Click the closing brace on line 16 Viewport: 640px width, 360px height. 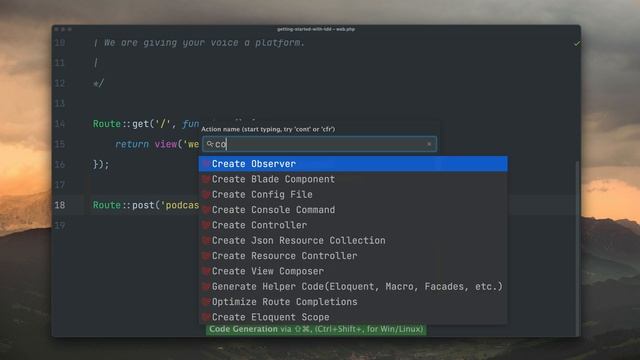tap(101, 164)
